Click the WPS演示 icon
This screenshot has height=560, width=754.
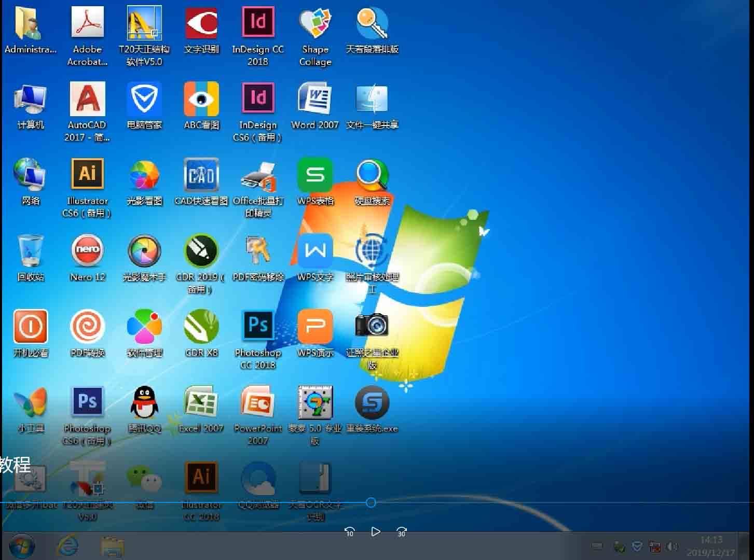point(315,327)
